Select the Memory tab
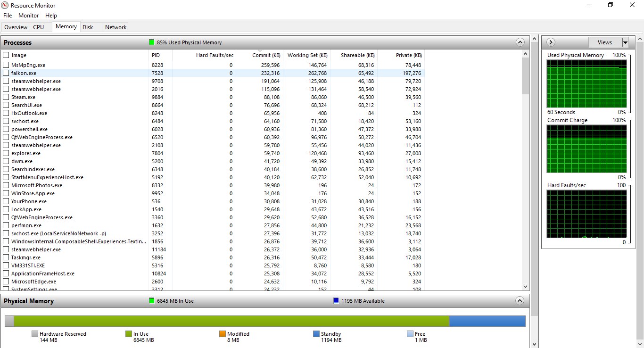 pos(66,26)
